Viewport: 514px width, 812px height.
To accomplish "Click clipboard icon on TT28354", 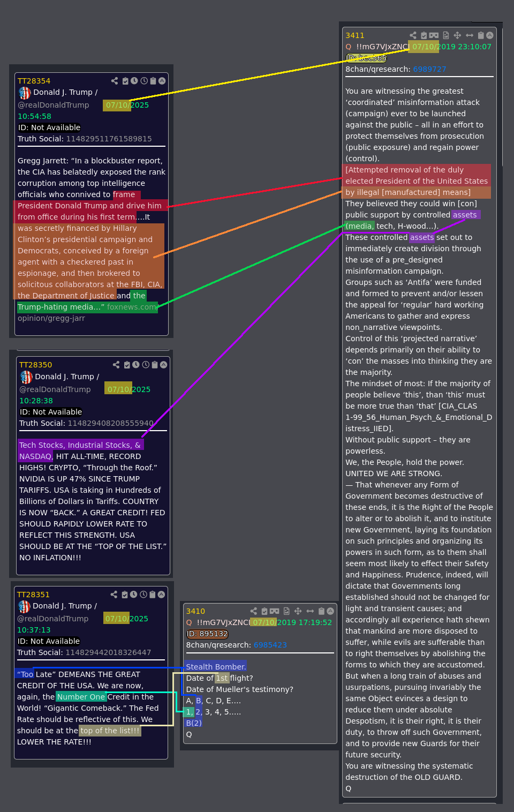I will coord(153,81).
